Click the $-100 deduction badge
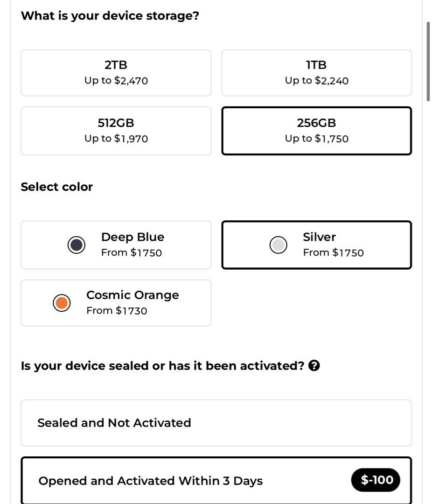Image resolution: width=433 pixels, height=504 pixels. [376, 480]
